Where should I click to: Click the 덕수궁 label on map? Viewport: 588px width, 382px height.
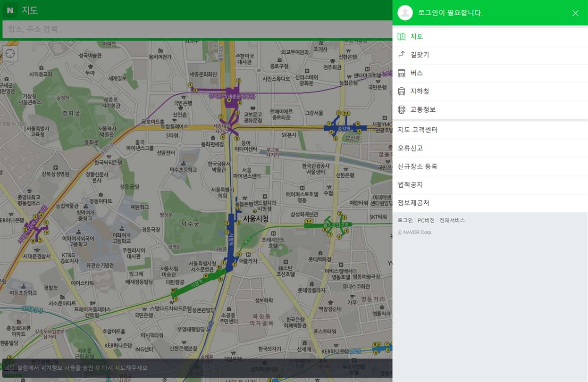coord(191,224)
